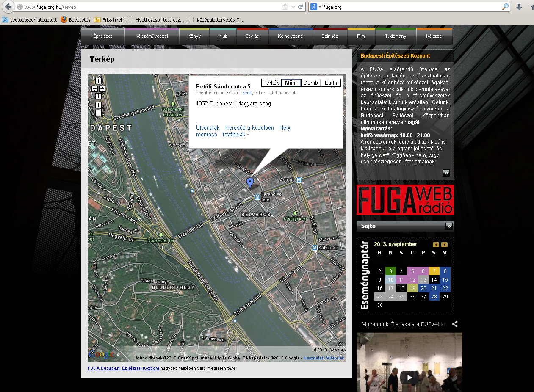Select September 3 in calendar

click(x=390, y=271)
